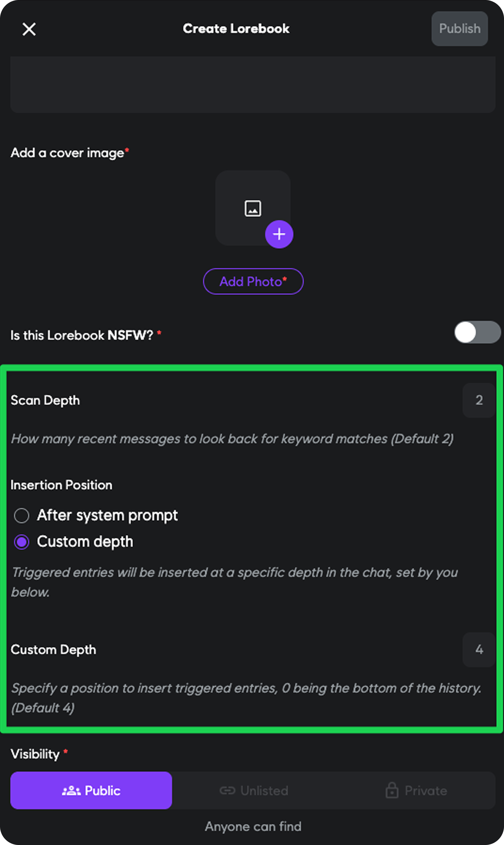Click the Add Photo button

click(253, 281)
